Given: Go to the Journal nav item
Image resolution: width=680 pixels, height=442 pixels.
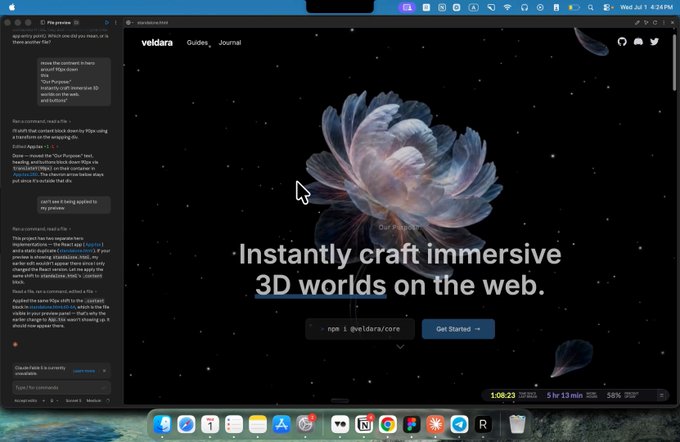Looking at the screenshot, I should coord(230,43).
